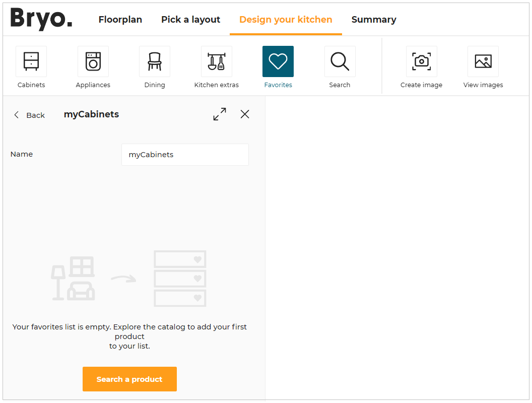Expand the myCabinets panel to fullscreen
Image resolution: width=532 pixels, height=403 pixels.
coord(220,114)
